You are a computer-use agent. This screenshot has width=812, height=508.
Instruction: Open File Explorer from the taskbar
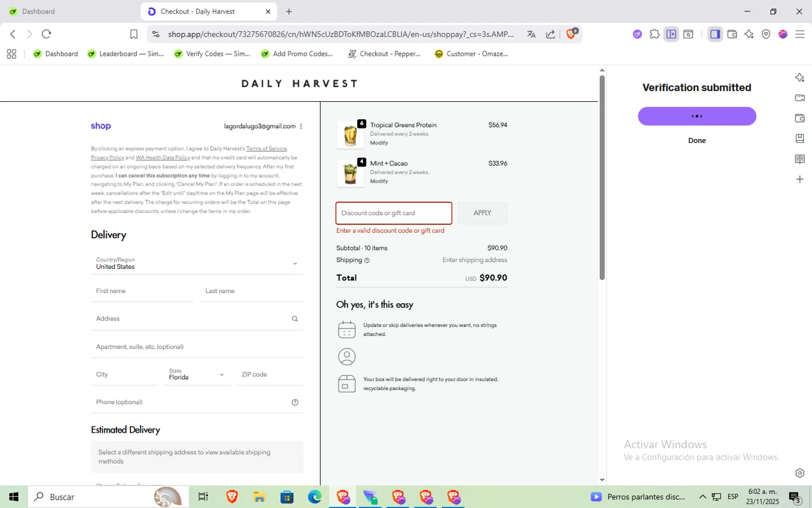(x=259, y=497)
